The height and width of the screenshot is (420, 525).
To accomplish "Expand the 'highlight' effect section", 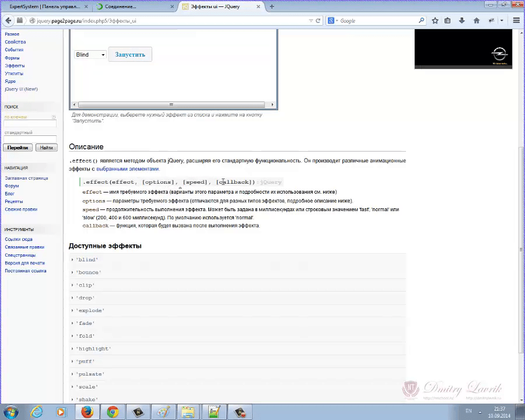I will pos(237,349).
